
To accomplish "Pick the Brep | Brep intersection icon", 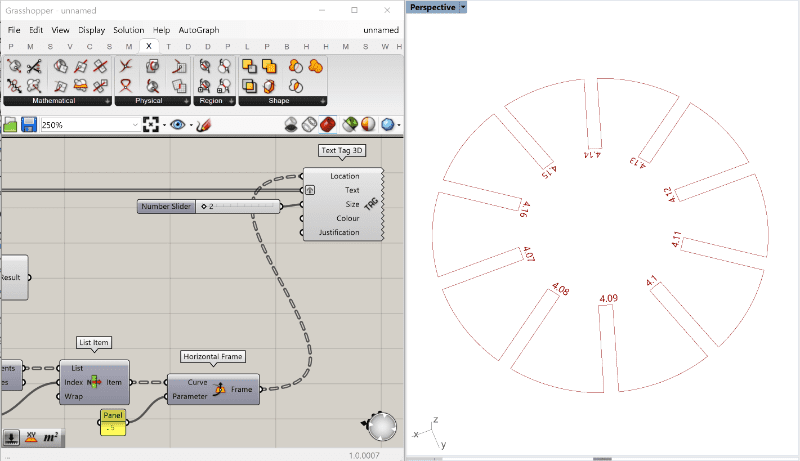I will point(153,66).
